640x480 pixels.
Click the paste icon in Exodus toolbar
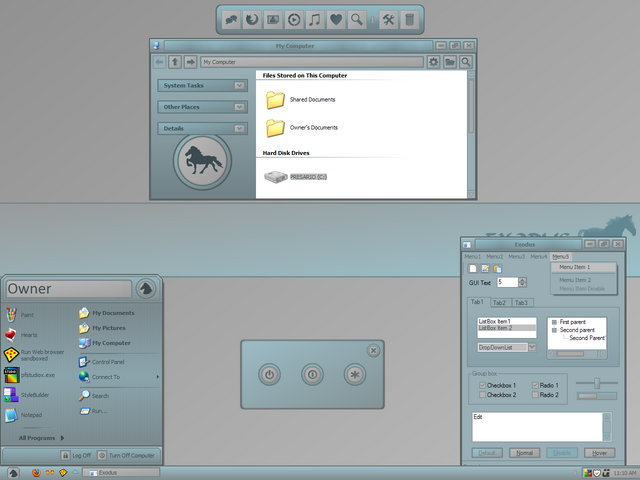pos(497,268)
